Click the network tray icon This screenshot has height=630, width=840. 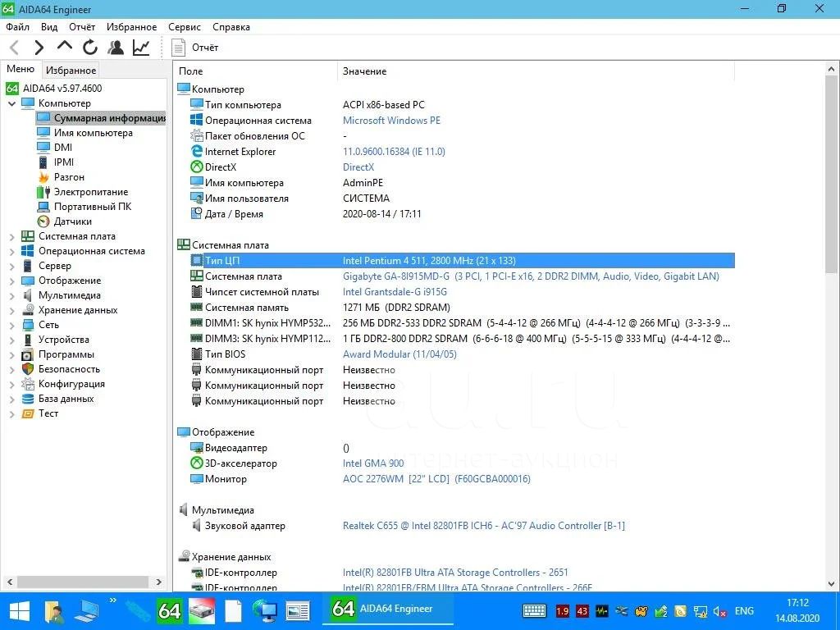701,611
